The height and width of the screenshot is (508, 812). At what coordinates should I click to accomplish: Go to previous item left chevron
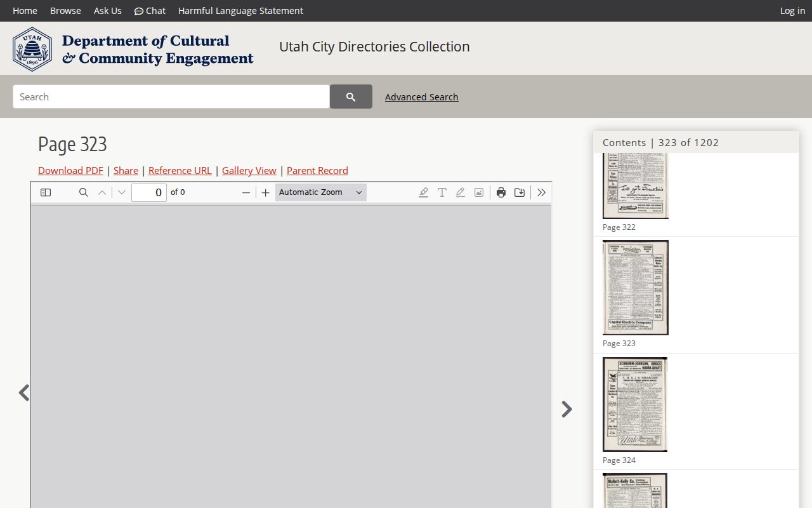click(x=24, y=392)
